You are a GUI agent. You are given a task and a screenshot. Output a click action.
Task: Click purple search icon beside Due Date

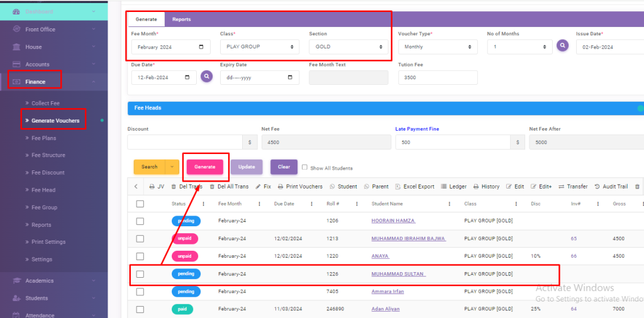206,77
